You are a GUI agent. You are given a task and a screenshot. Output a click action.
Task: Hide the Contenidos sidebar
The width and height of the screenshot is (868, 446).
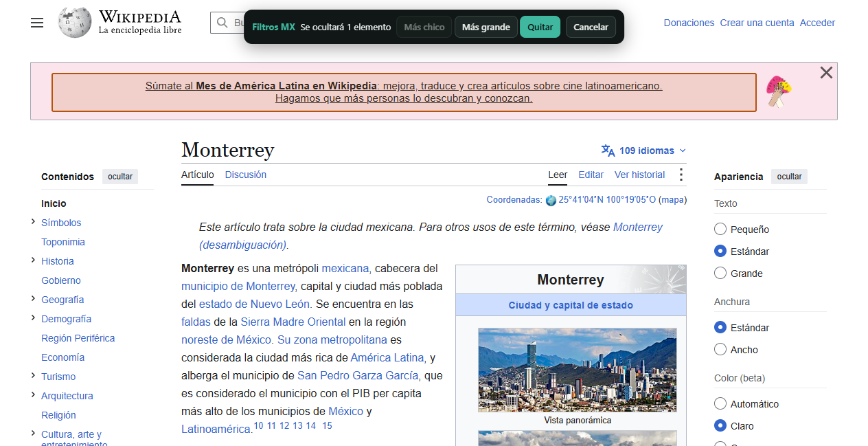tap(120, 177)
